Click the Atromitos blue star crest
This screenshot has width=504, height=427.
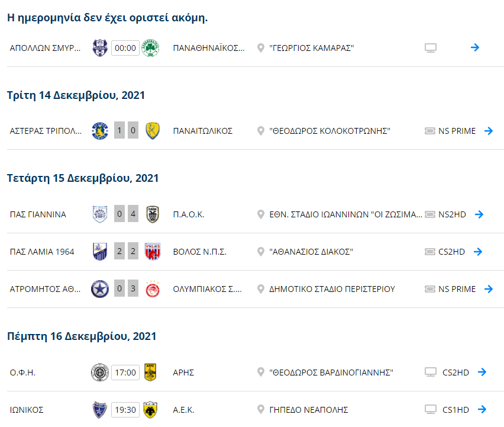[100, 289]
